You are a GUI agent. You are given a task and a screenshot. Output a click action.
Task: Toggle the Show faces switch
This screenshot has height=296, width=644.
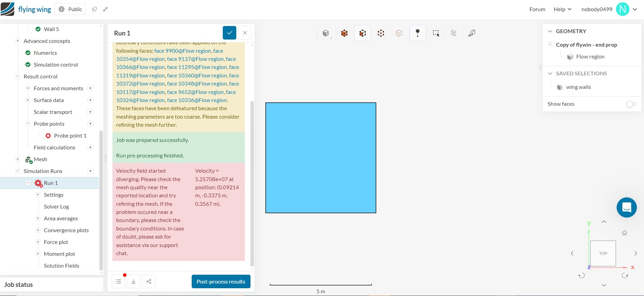[631, 104]
